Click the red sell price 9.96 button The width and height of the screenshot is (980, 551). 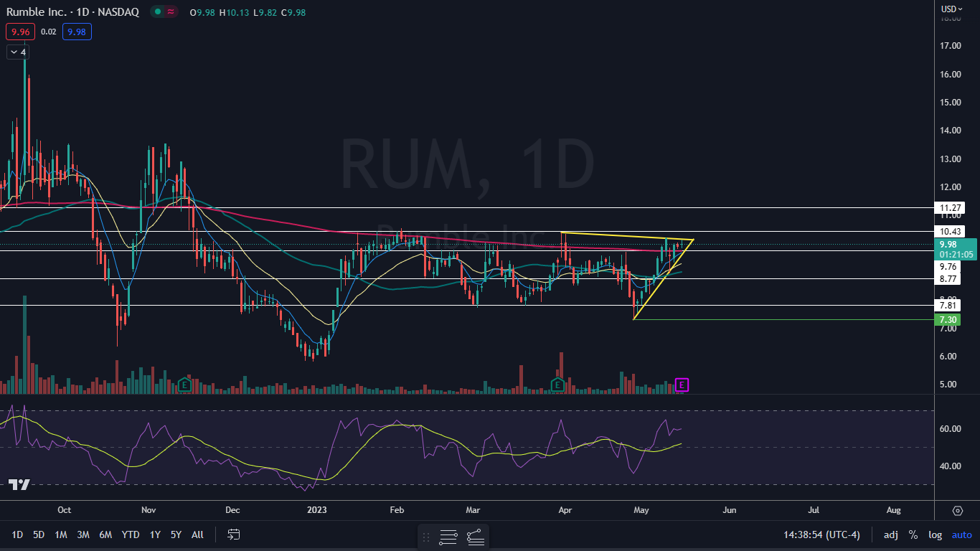(20, 32)
